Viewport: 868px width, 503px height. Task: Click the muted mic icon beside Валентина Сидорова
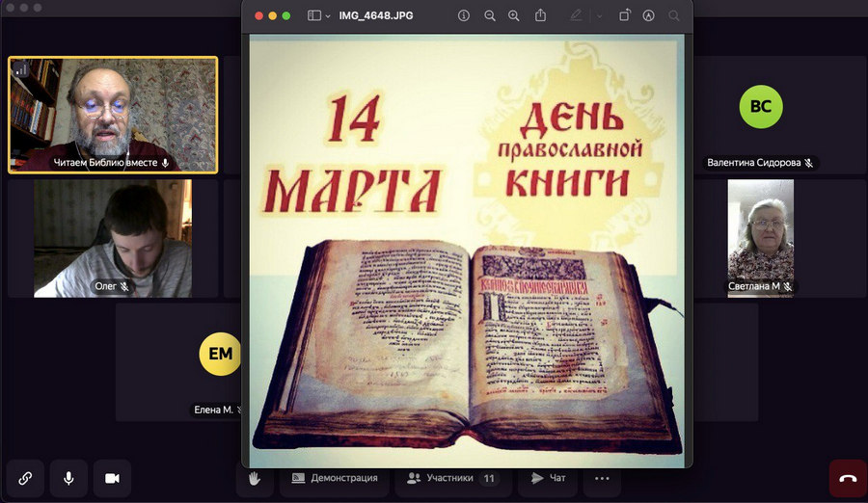click(x=809, y=163)
